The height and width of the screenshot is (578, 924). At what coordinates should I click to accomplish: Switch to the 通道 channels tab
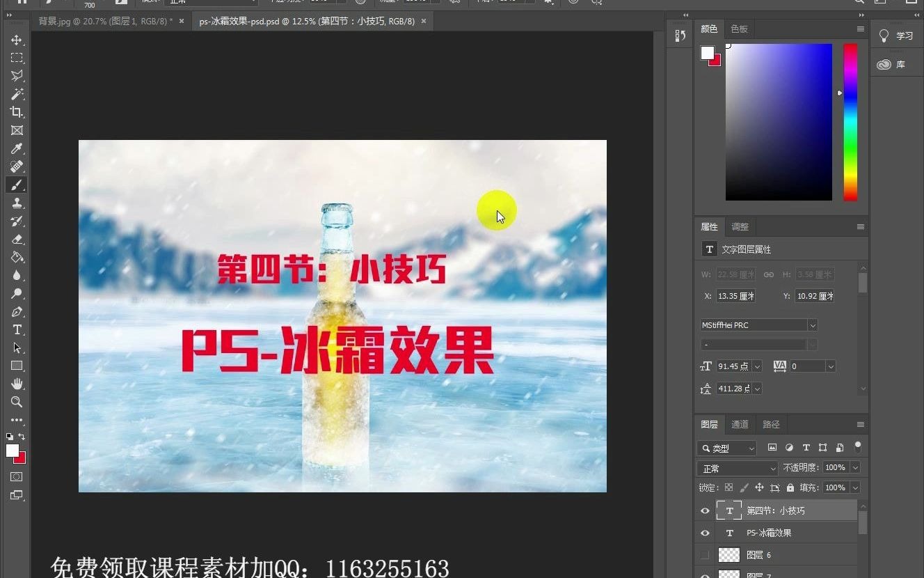tap(740, 423)
